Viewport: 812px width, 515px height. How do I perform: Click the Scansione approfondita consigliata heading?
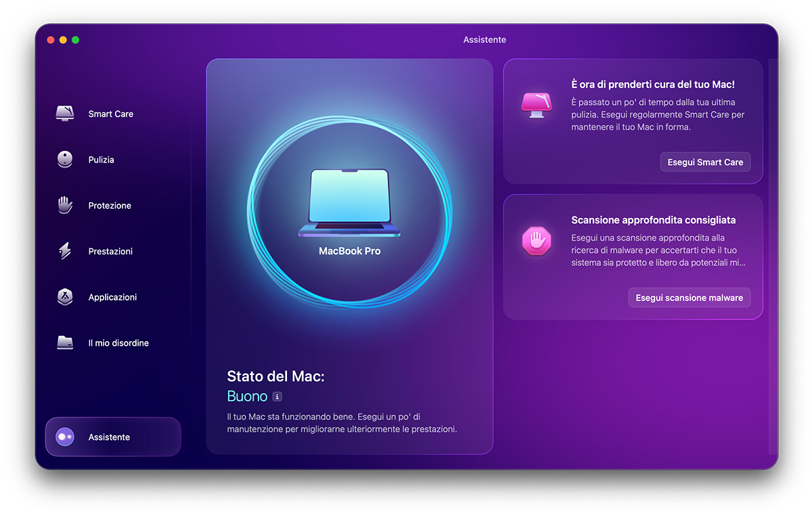tap(653, 220)
